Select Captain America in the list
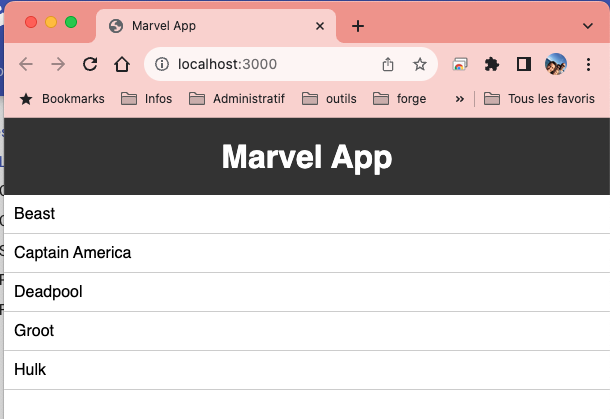Viewport: 610px width, 419px height. (x=307, y=253)
